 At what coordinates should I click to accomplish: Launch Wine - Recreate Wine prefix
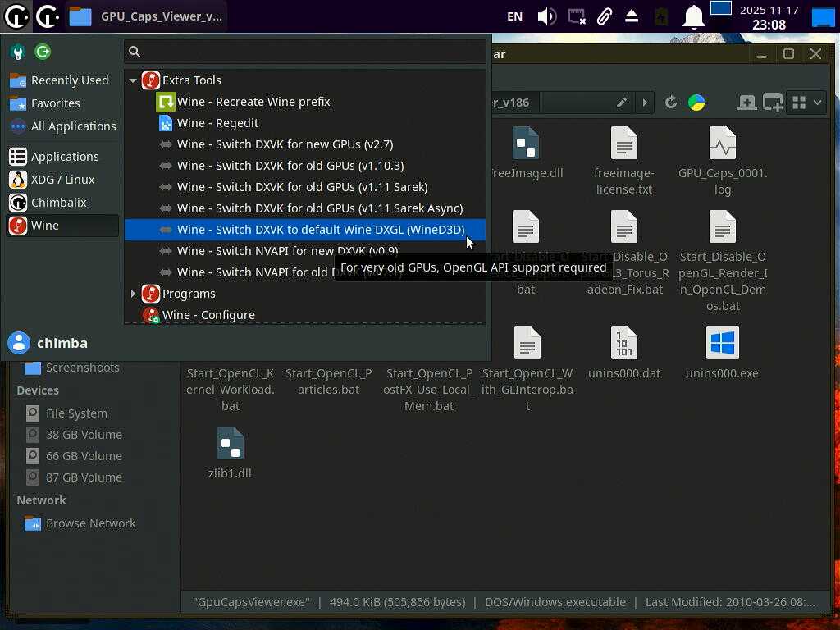305,101
